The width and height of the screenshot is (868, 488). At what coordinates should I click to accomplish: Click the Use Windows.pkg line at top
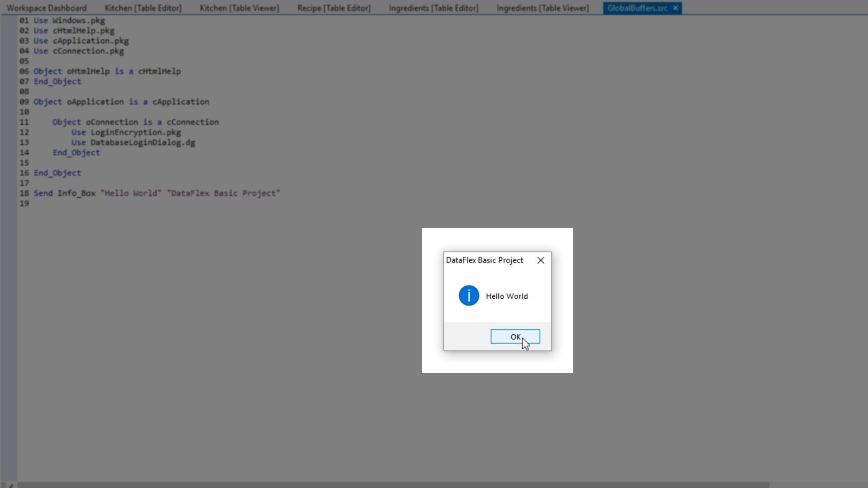pyautogui.click(x=69, y=21)
